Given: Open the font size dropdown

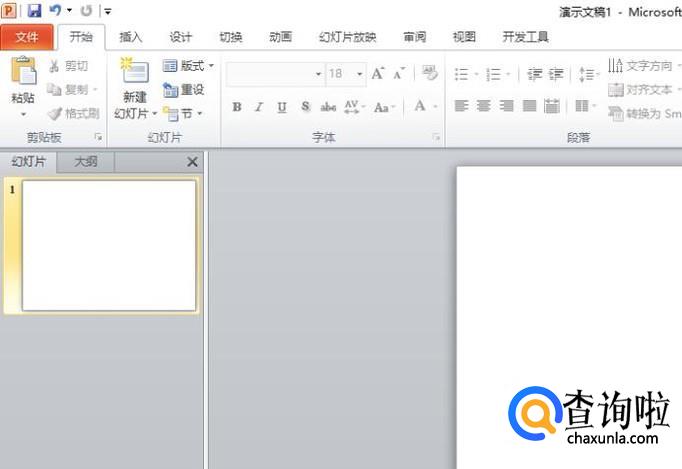Looking at the screenshot, I should coord(360,74).
